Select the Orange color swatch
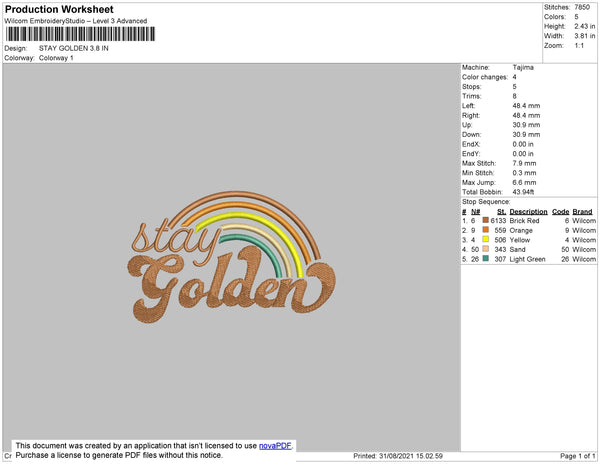This screenshot has height=464, width=600. point(486,230)
